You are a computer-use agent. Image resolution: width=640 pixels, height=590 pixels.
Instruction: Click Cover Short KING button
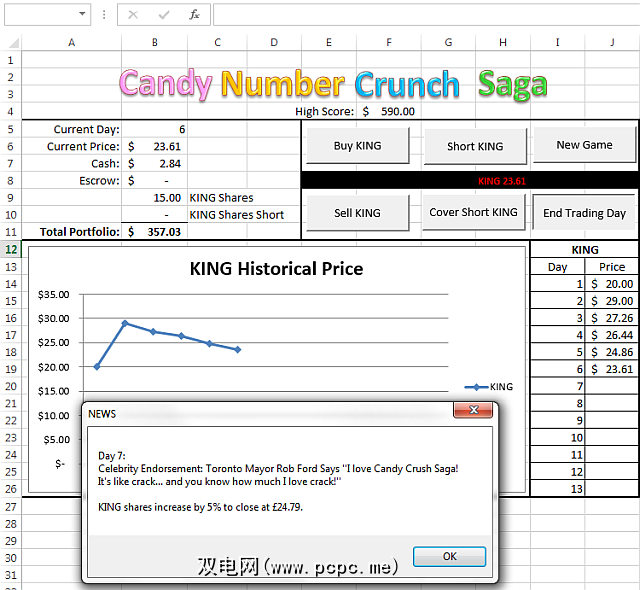[x=473, y=212]
